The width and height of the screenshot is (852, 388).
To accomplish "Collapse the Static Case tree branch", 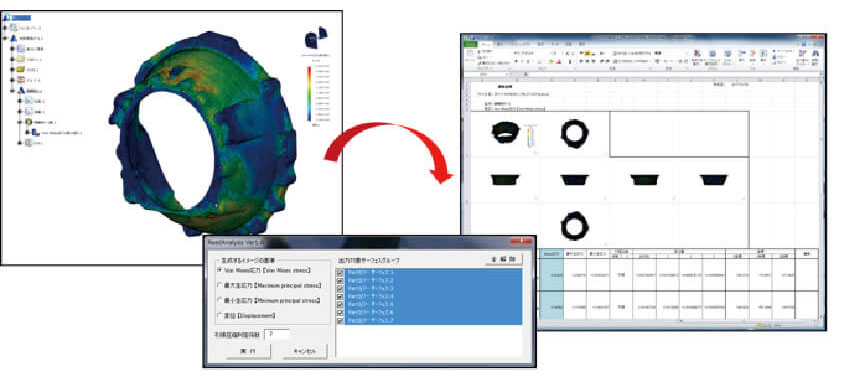I will 13,91.
